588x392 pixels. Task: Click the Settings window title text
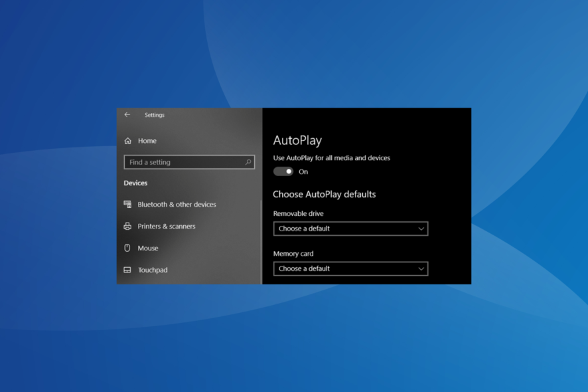pos(155,115)
